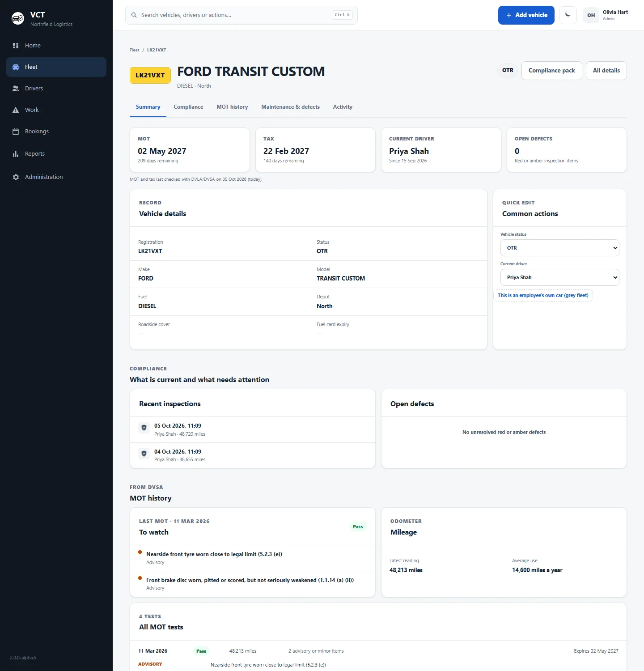Switch to the Summary tab

click(148, 107)
